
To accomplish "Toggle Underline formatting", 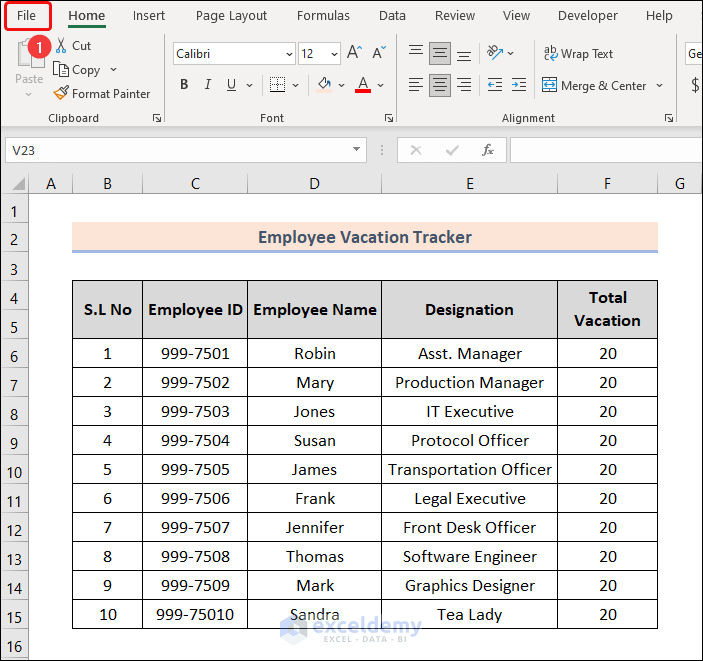I will click(231, 84).
